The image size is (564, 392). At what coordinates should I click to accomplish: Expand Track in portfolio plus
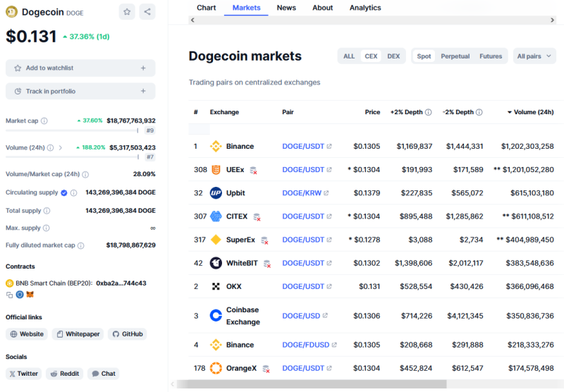[x=143, y=92]
